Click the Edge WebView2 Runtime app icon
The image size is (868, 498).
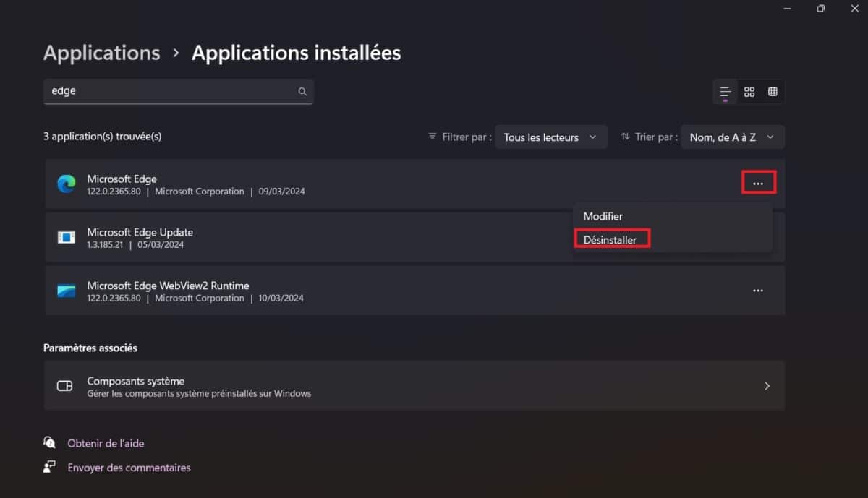pos(67,291)
